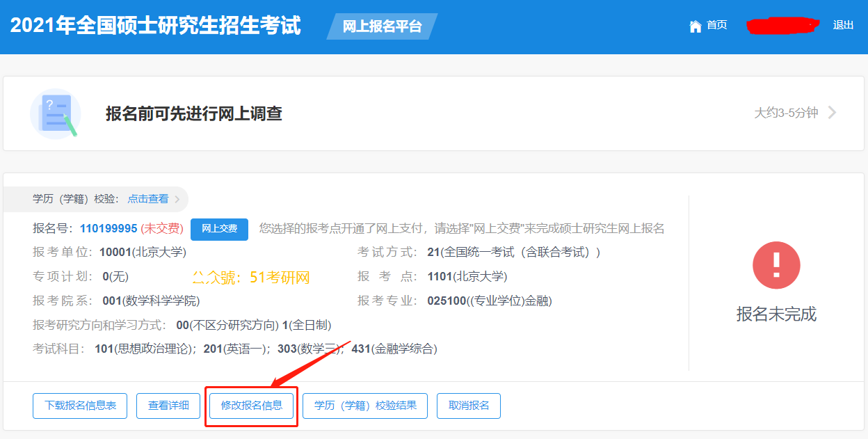This screenshot has width=868, height=439.
Task: Select the survey clipboard icon
Action: pyautogui.click(x=55, y=113)
